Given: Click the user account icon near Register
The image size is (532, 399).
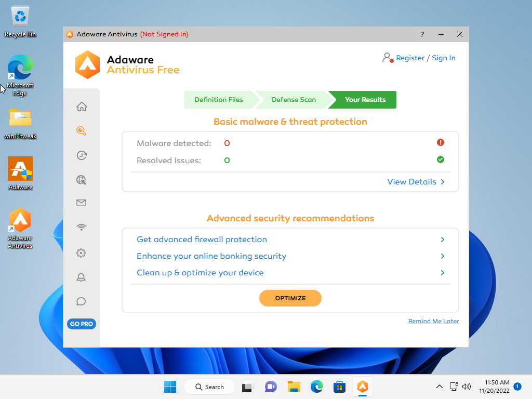Looking at the screenshot, I should [387, 58].
